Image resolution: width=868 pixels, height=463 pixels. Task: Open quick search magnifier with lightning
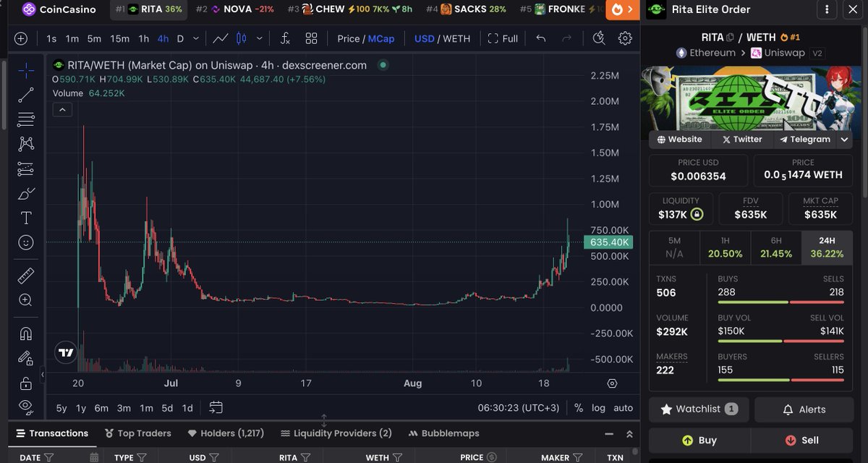tap(598, 38)
